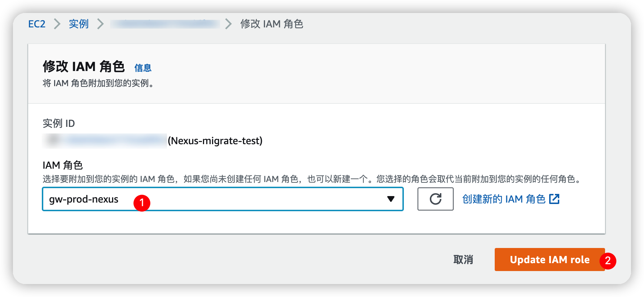
Task: Cancel with the 取消 button
Action: pos(463,259)
